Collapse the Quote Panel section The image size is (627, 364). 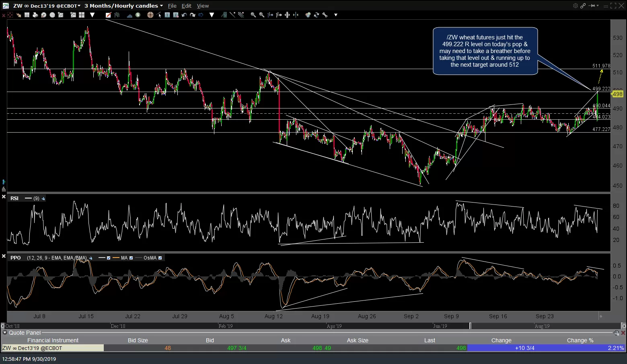coord(5,333)
